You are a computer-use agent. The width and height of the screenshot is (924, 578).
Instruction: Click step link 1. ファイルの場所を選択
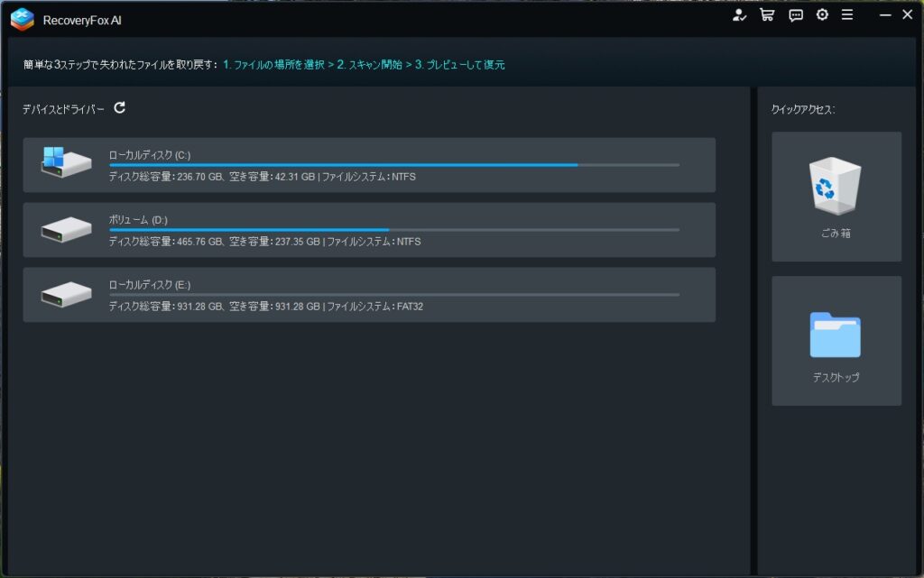tap(274, 65)
